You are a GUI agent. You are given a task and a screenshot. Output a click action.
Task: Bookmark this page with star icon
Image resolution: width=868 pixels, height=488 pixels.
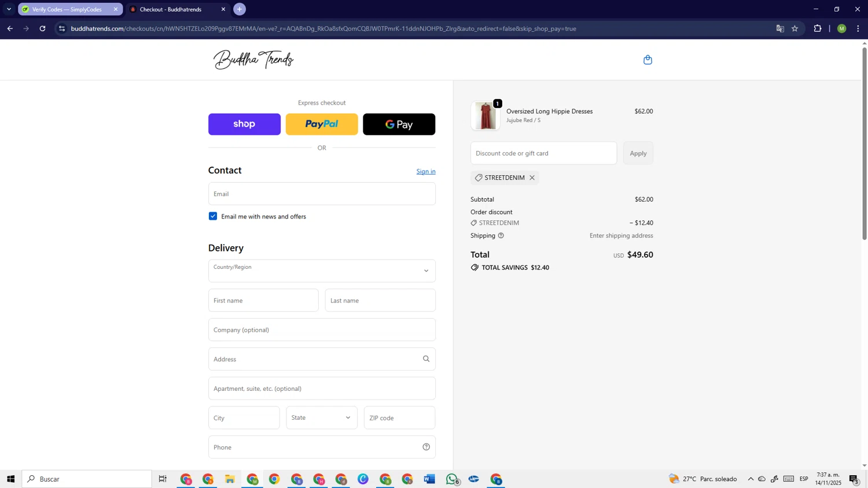coord(795,28)
